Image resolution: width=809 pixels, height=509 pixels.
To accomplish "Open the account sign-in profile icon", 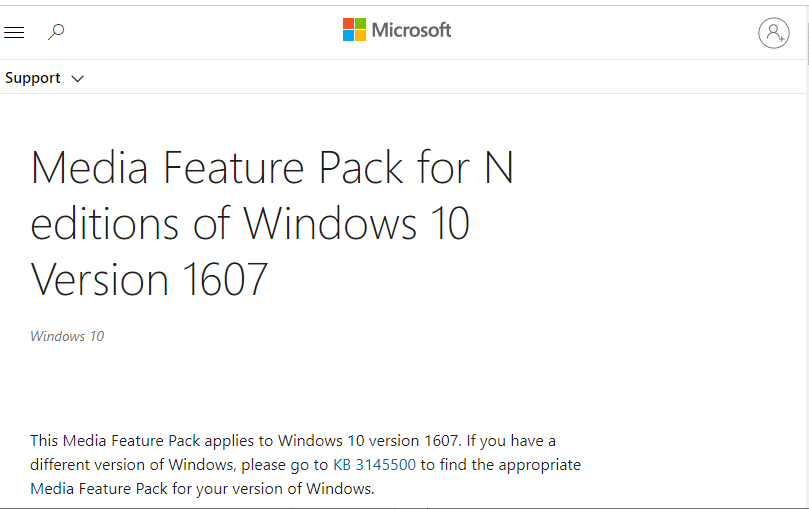I will (773, 32).
